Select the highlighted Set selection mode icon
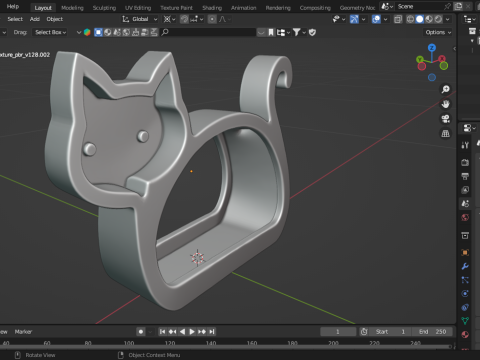The height and width of the screenshot is (360, 480). [98, 32]
